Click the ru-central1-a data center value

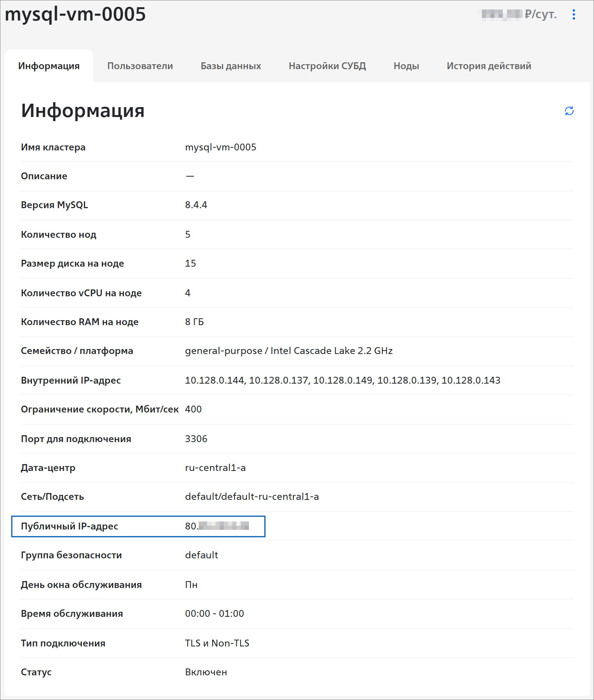(215, 468)
